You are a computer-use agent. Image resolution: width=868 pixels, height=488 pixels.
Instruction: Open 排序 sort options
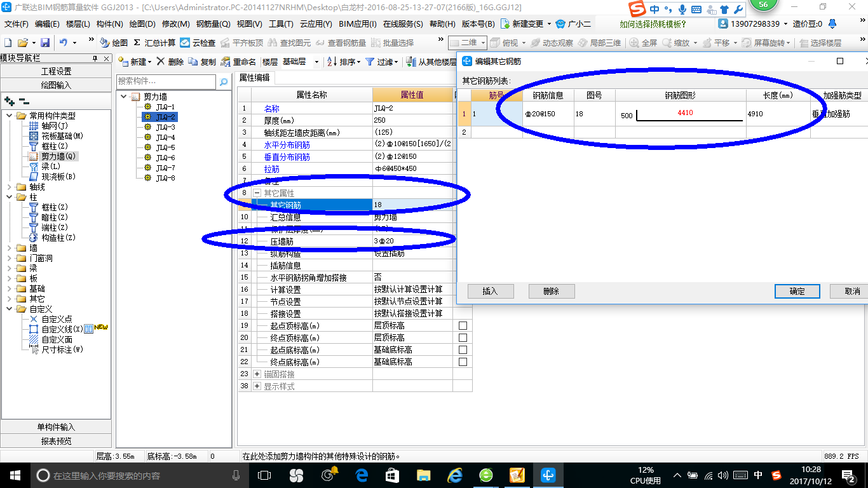pyautogui.click(x=344, y=62)
